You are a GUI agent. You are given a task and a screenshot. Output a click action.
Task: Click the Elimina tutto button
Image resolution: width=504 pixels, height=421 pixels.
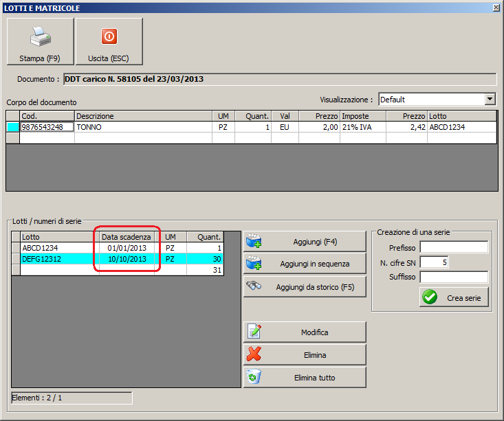pyautogui.click(x=305, y=377)
